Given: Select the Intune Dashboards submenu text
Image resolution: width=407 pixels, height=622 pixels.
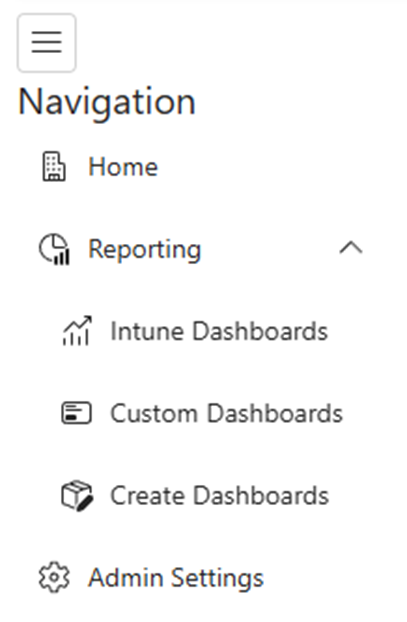Looking at the screenshot, I should pyautogui.click(x=219, y=331).
